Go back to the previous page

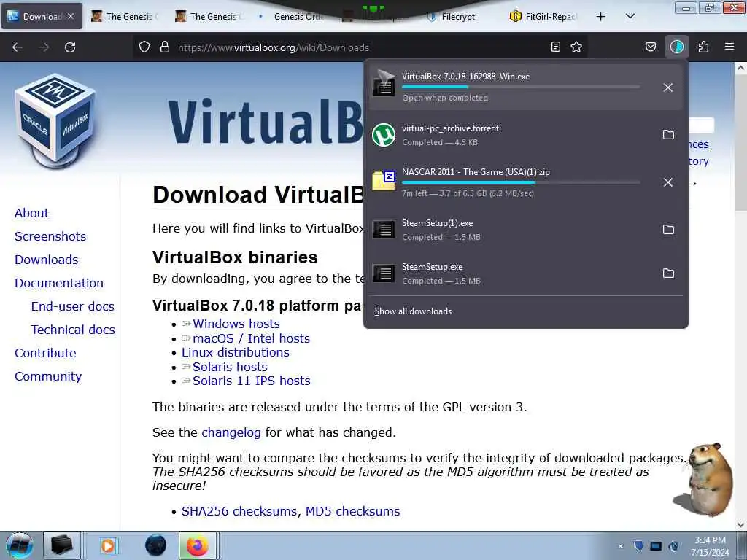tap(18, 47)
